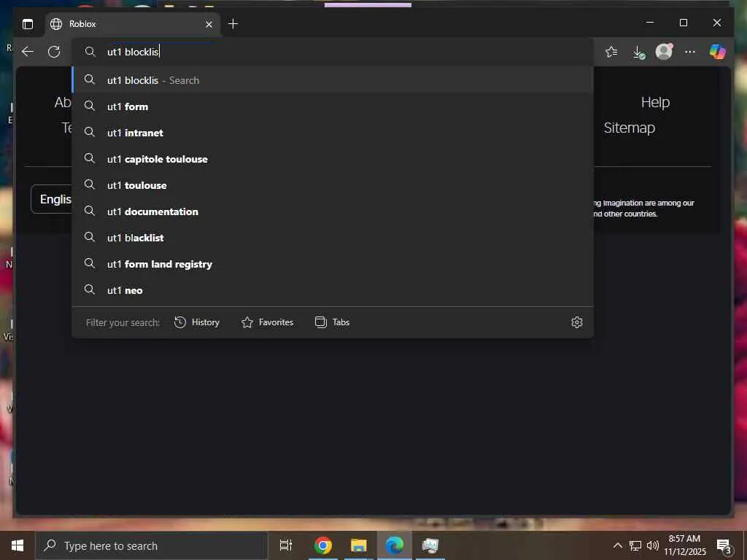Select the Roblox tab
This screenshot has height=560, width=747.
[133, 24]
